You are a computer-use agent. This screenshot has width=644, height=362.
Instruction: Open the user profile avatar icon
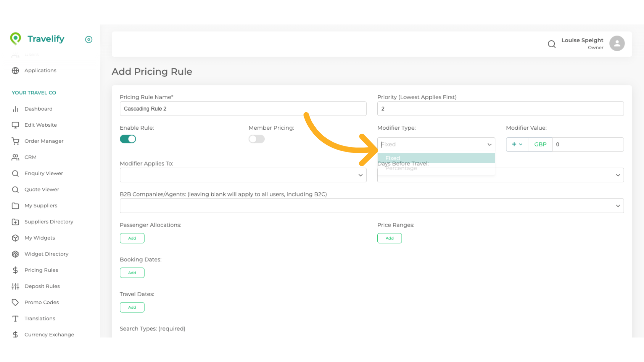(x=617, y=44)
